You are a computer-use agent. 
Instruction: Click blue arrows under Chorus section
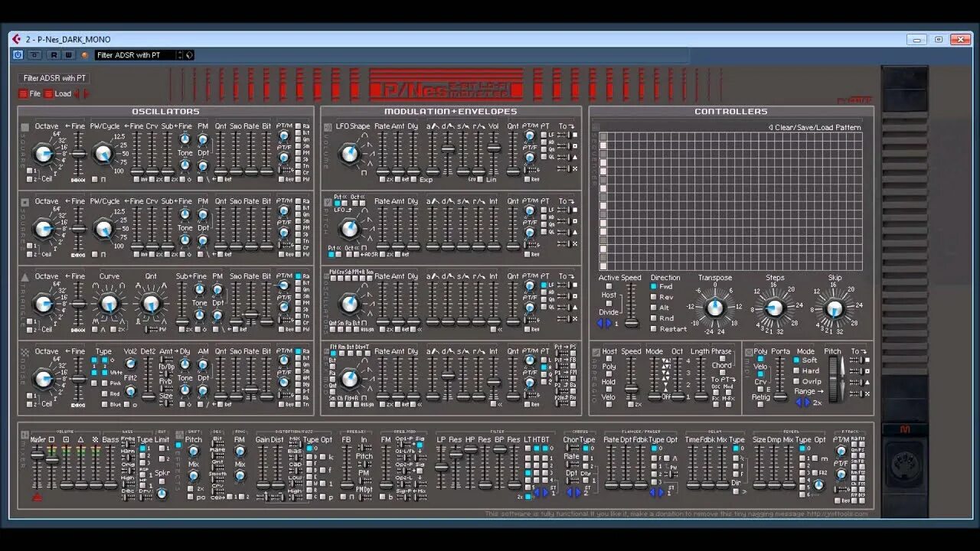[x=574, y=492]
